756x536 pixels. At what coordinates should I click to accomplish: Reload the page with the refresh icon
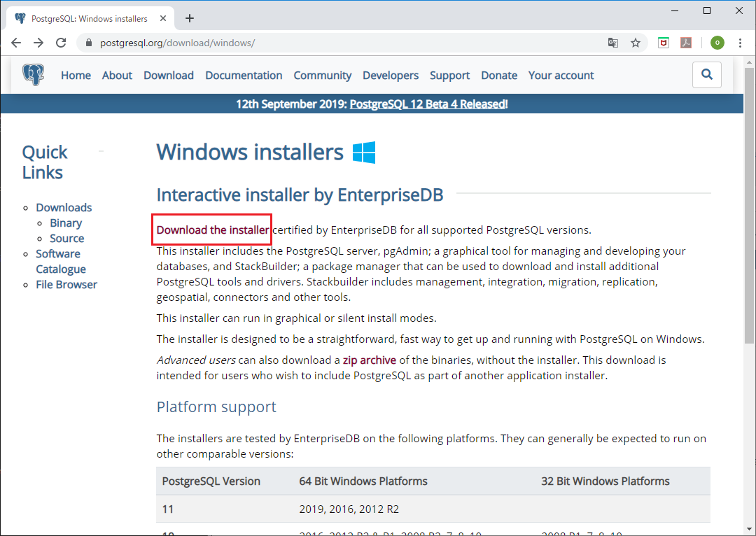61,43
